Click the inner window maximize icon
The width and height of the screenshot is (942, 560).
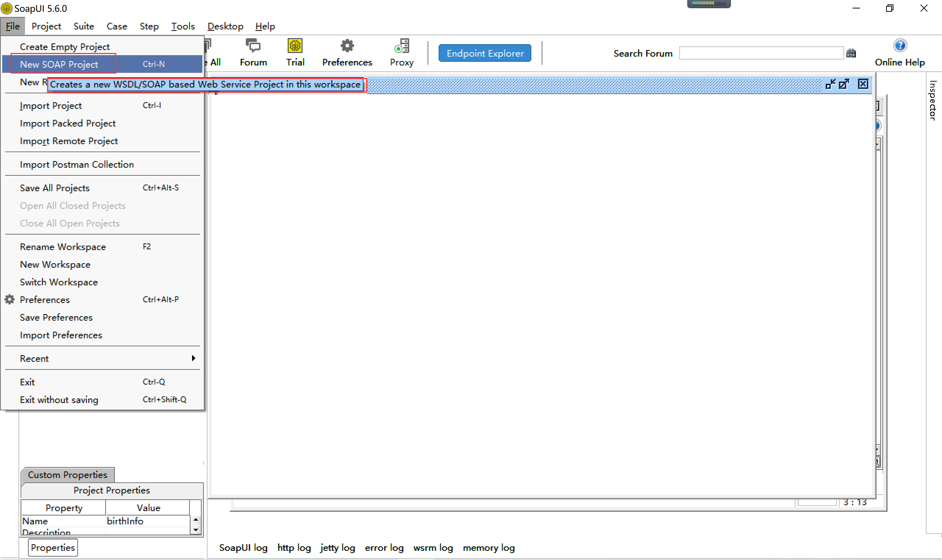click(844, 84)
